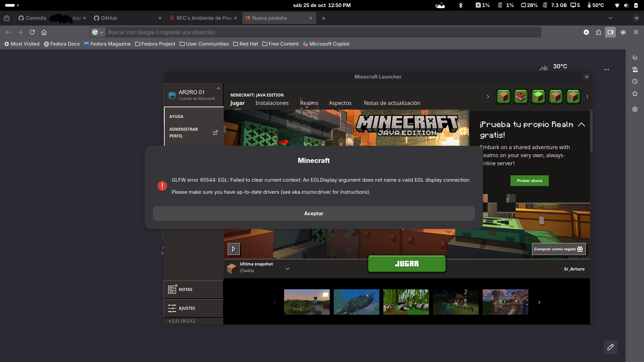The width and height of the screenshot is (644, 362).
Task: Open Ajustes sliders icon
Action: pos(172,308)
